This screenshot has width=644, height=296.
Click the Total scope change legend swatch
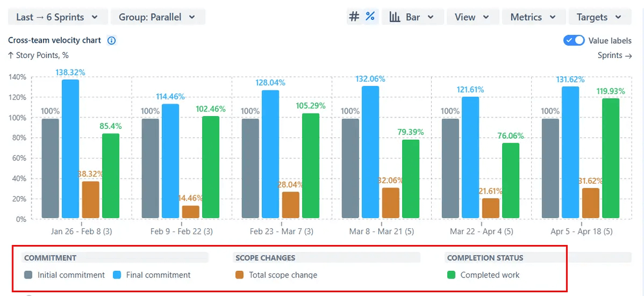(239, 275)
